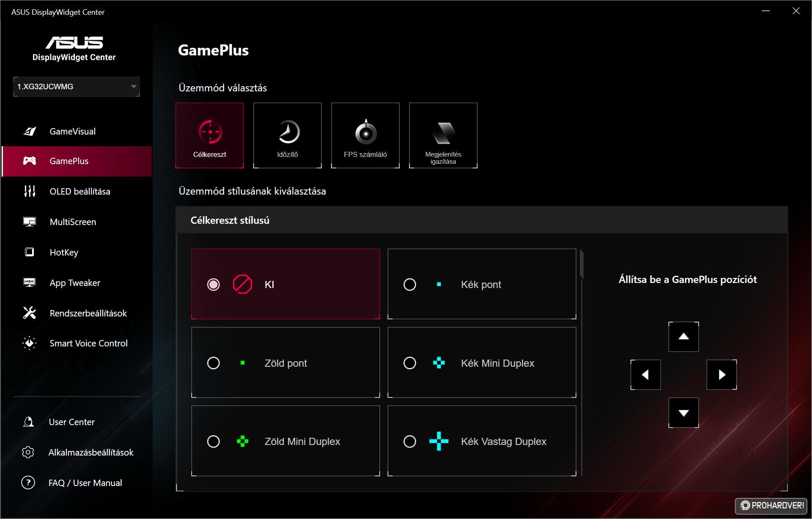
Task: Click the OLED beállítása sliders icon
Action: (x=30, y=191)
